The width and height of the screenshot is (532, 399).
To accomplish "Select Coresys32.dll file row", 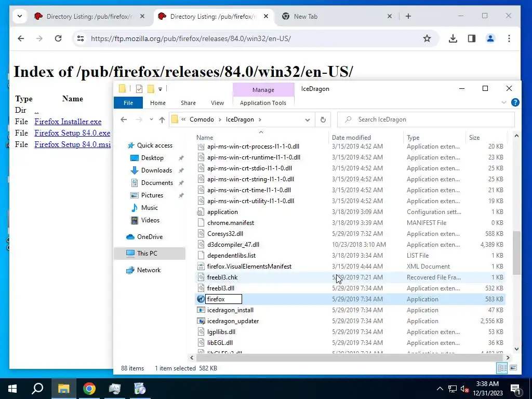I will tap(350, 234).
